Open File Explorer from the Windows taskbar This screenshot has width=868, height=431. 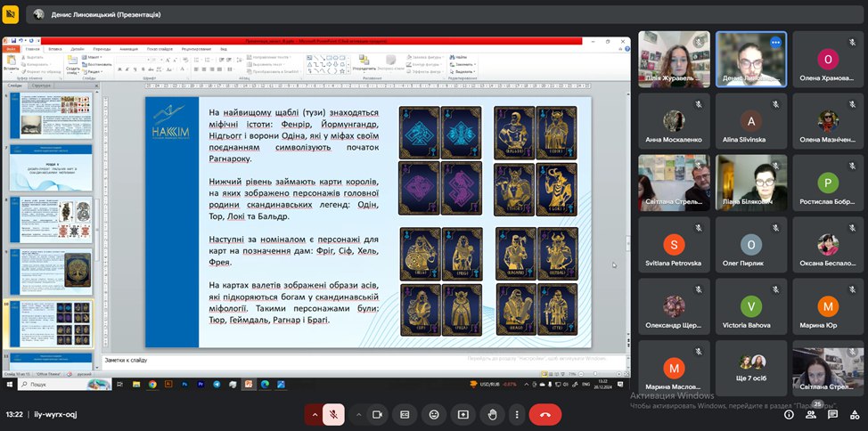click(136, 385)
